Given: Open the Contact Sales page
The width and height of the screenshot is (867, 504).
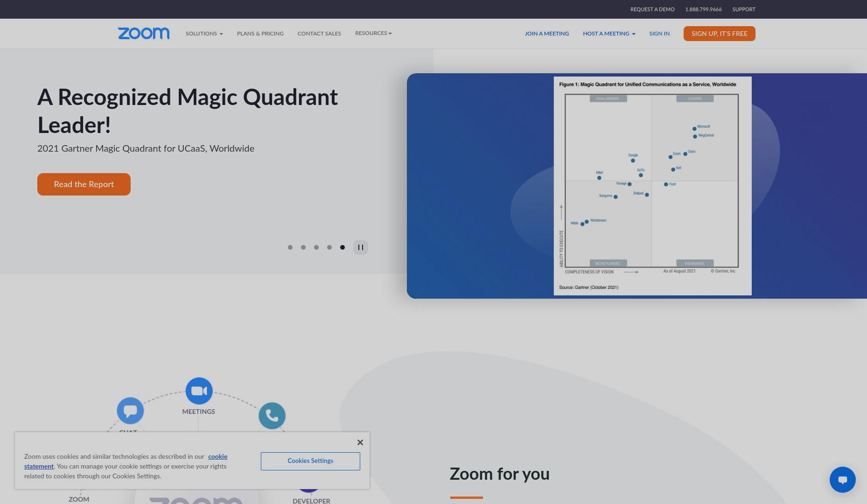Looking at the screenshot, I should point(319,34).
